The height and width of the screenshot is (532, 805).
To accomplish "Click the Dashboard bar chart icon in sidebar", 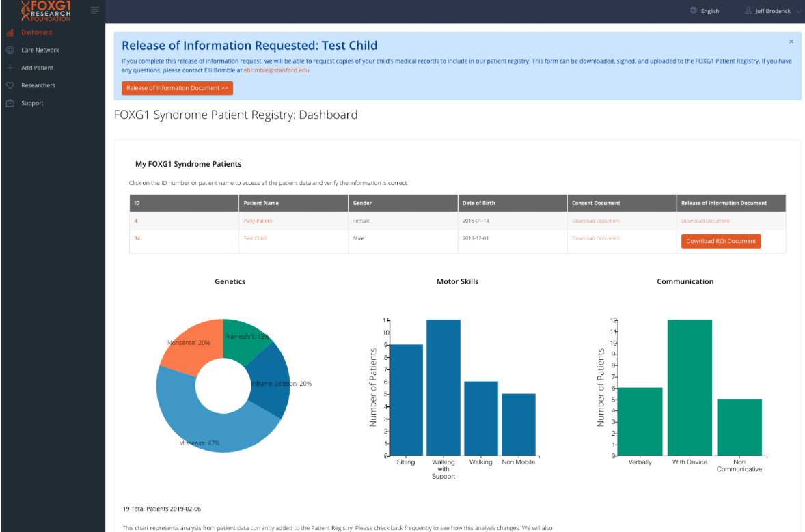I will pos(10,33).
